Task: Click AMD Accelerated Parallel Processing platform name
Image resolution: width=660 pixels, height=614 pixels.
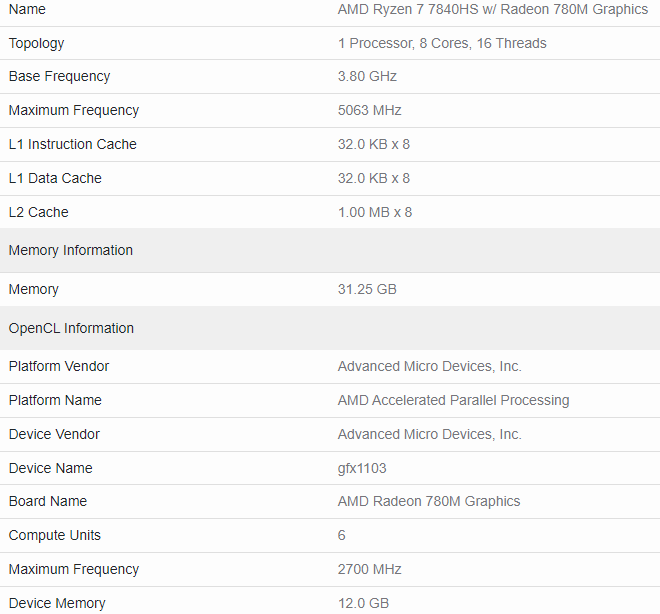Action: click(453, 401)
